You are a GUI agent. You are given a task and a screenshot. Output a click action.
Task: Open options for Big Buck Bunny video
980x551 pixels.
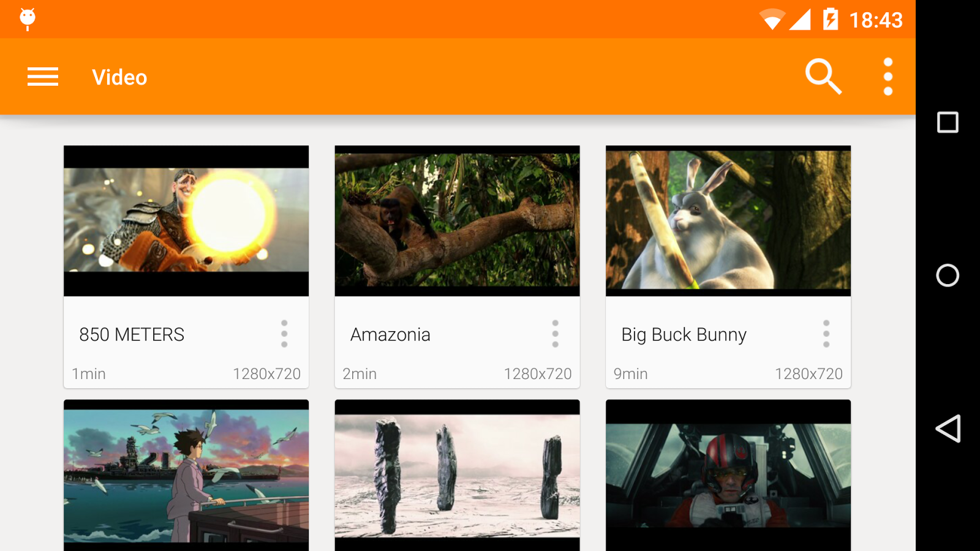[x=826, y=334]
